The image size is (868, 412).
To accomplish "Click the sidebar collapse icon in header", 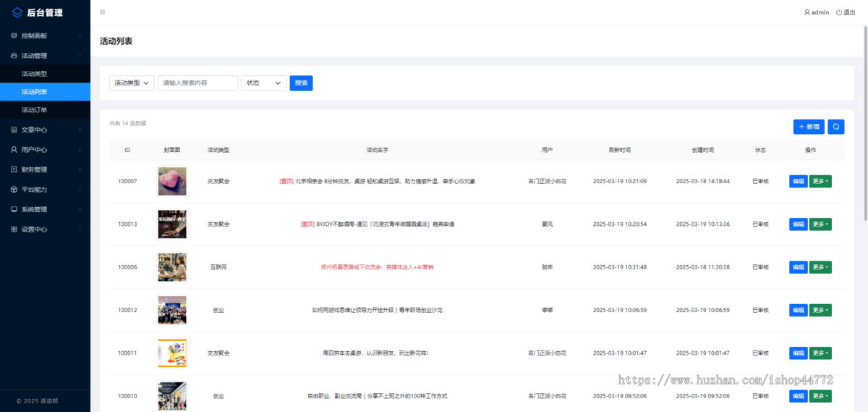I will (x=103, y=12).
